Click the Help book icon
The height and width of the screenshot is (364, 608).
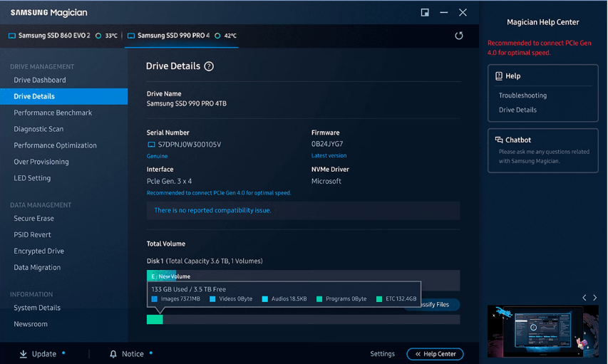tap(499, 76)
